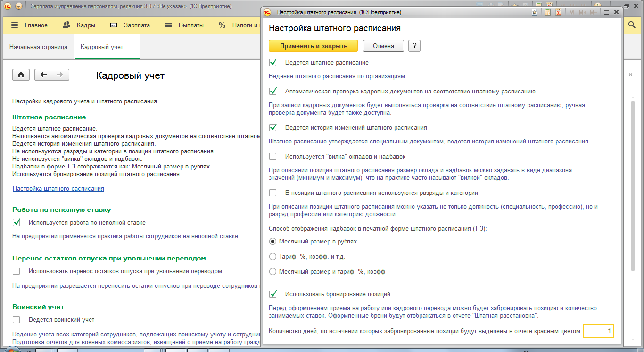Disable 'Ведется штатное расписание' checkbox

click(x=272, y=62)
